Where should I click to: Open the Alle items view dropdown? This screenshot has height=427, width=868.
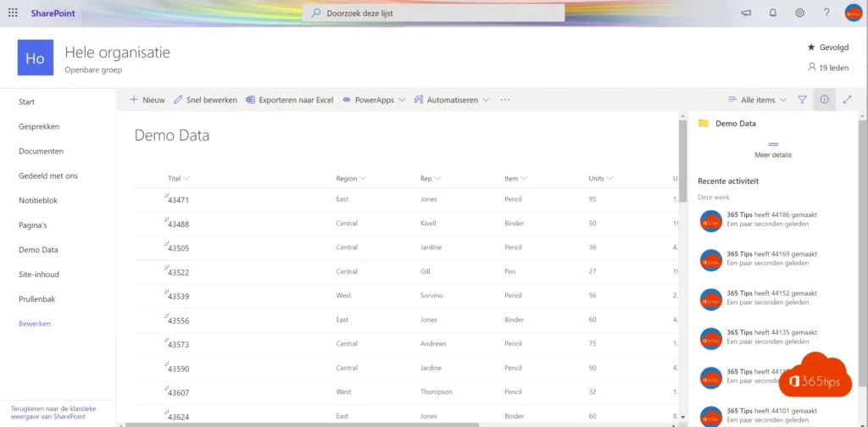click(757, 100)
